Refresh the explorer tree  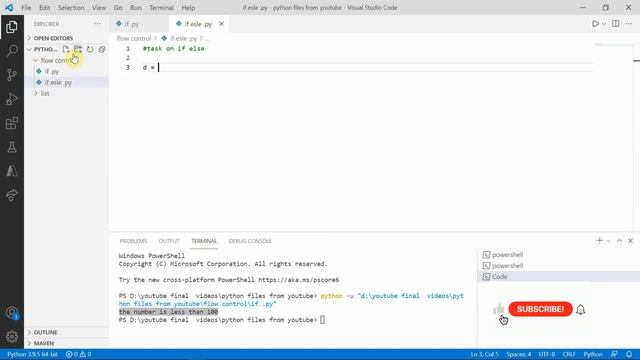[x=90, y=49]
